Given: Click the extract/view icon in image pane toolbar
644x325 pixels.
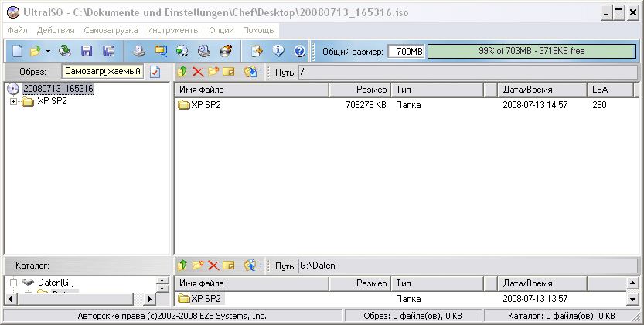Looking at the screenshot, I should click(x=250, y=73).
